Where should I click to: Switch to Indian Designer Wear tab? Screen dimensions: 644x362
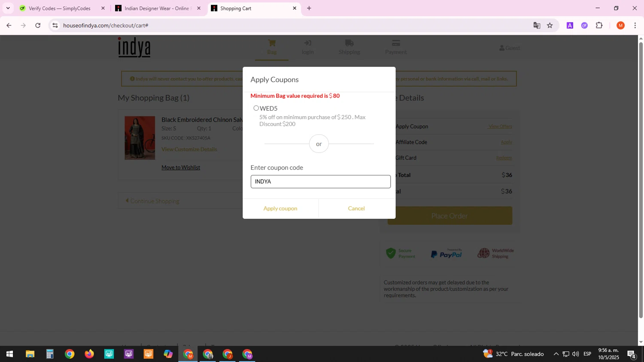[x=156, y=8]
